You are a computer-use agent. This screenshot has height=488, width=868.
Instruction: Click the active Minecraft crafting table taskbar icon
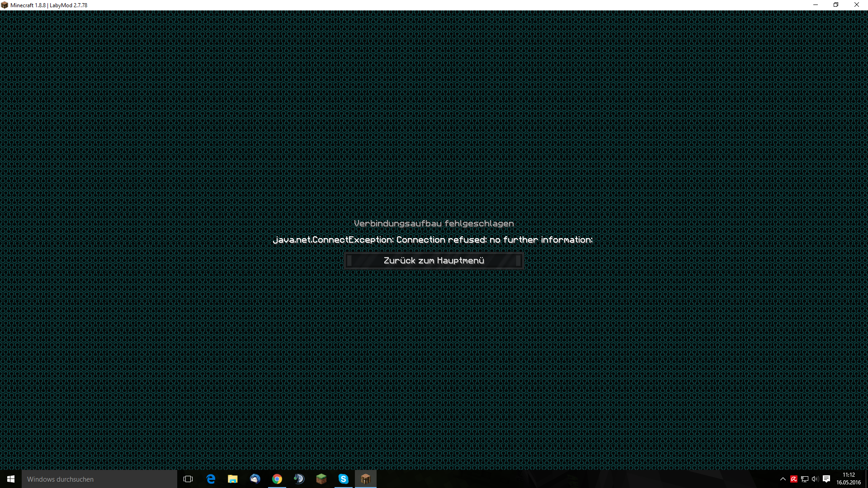(x=366, y=479)
